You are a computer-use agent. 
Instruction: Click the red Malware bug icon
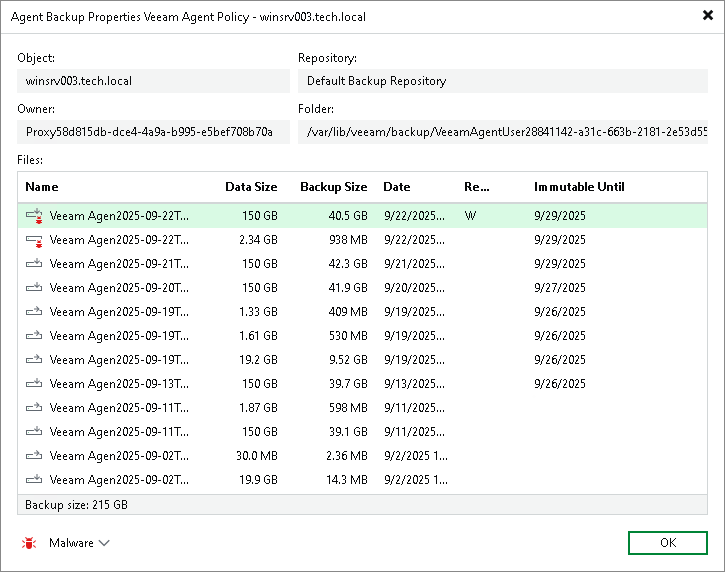coord(29,543)
